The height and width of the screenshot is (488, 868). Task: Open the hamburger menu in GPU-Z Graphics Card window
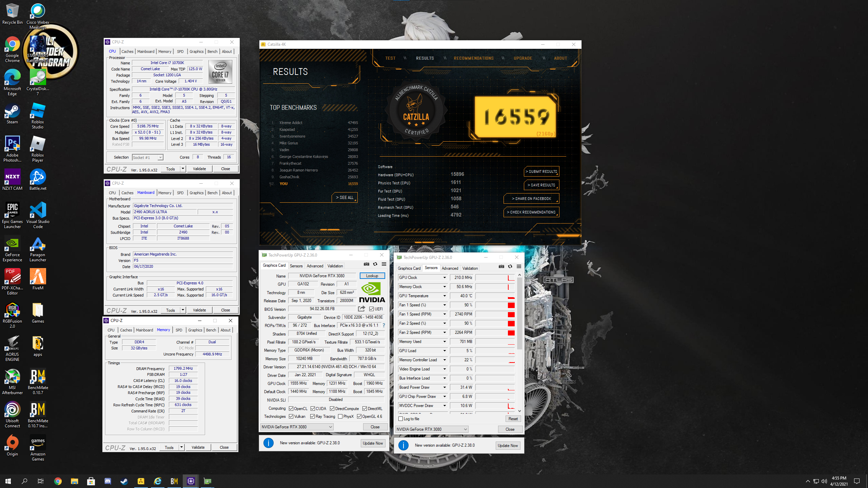pyautogui.click(x=384, y=264)
